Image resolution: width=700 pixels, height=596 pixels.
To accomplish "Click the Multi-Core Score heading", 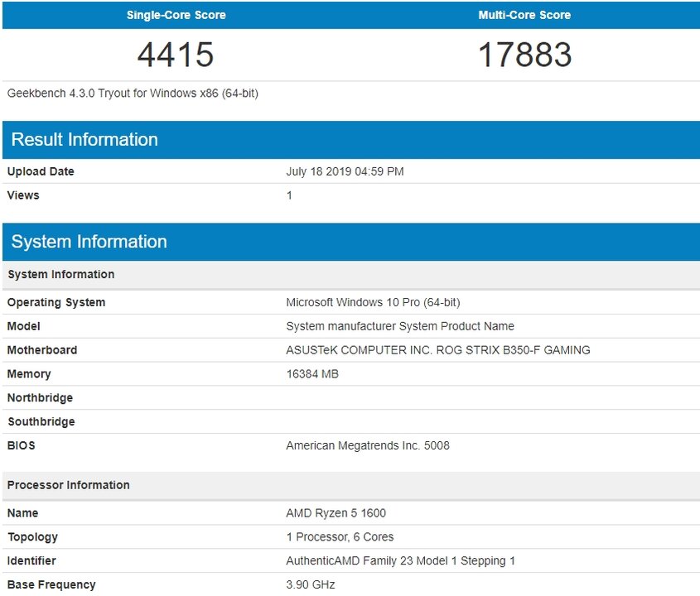I will 524,15.
